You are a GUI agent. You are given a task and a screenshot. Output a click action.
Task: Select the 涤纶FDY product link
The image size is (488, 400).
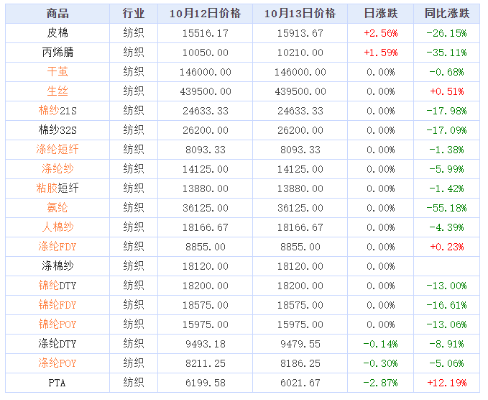tap(57, 246)
